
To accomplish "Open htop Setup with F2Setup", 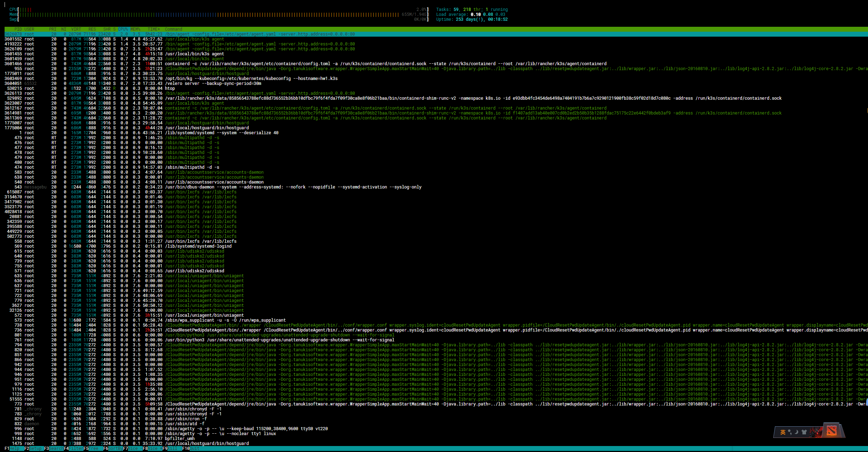I will (33, 448).
